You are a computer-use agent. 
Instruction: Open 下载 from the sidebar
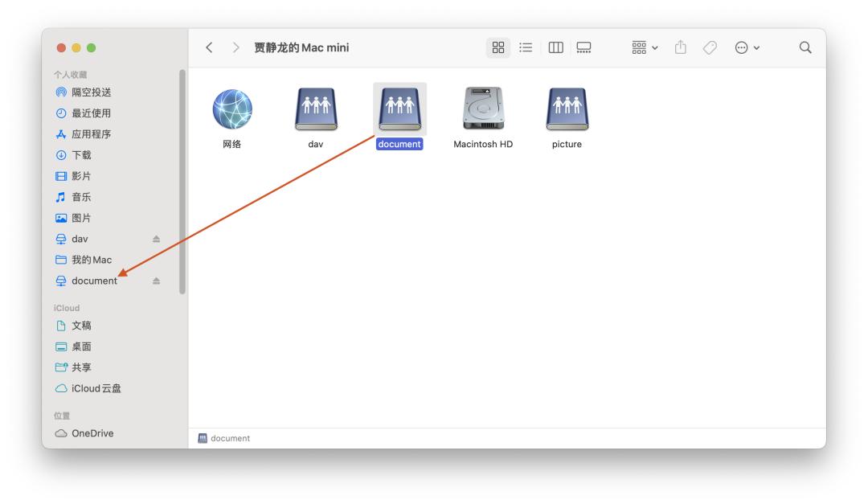click(78, 154)
